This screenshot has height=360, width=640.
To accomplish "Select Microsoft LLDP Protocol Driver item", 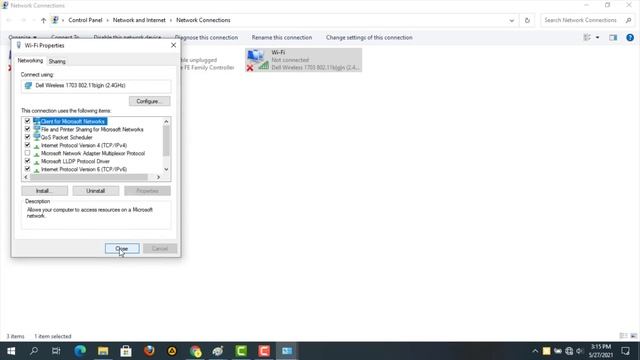I will (x=76, y=161).
